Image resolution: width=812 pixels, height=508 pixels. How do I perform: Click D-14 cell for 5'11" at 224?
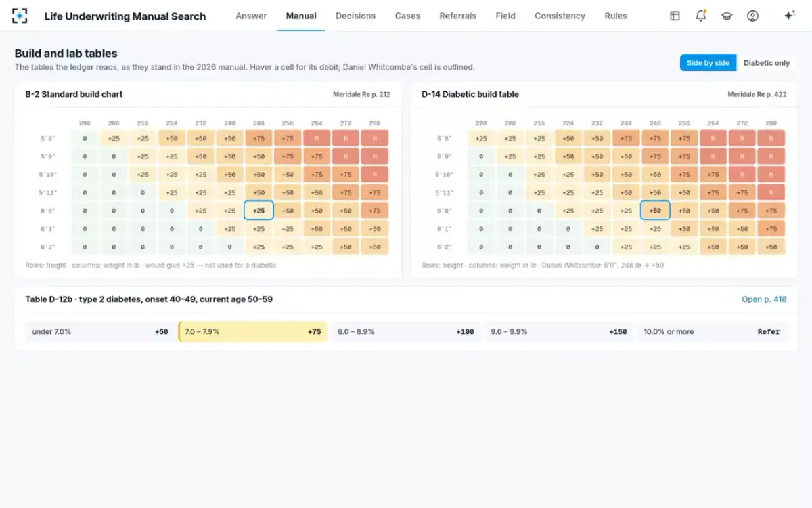click(568, 192)
